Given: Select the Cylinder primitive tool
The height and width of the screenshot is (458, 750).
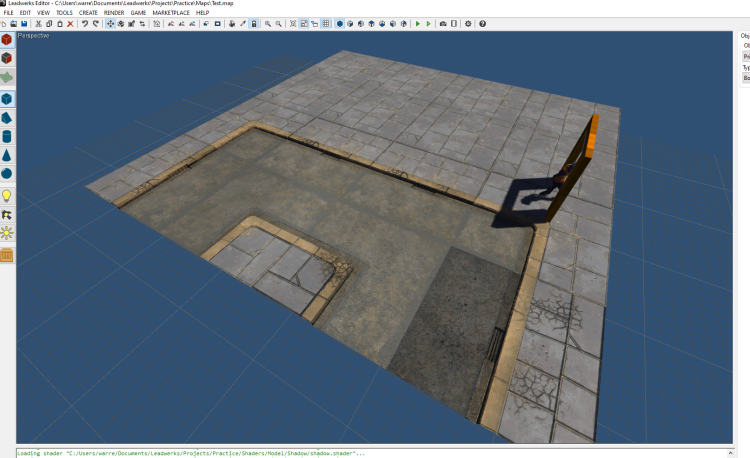Looking at the screenshot, I should tap(7, 137).
